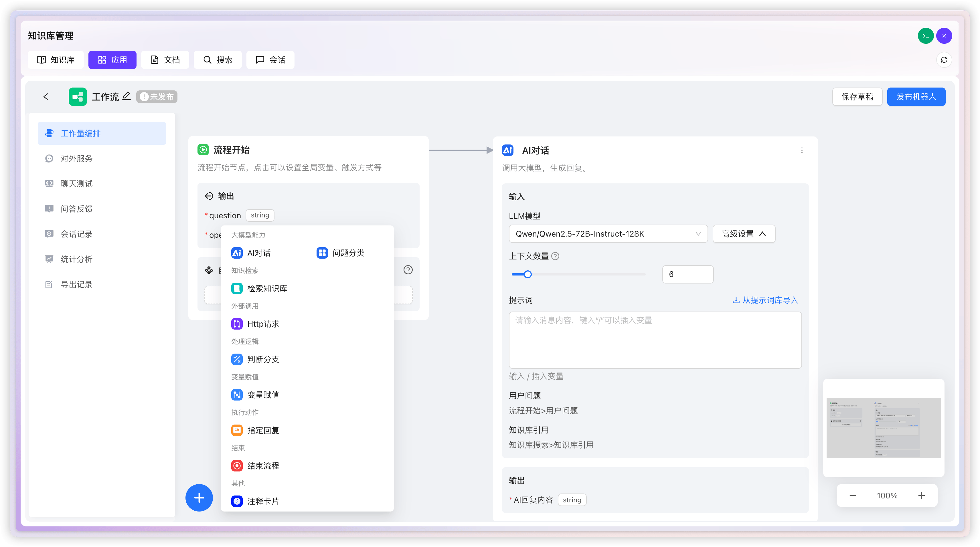Click the green 工作流 app icon

point(78,97)
